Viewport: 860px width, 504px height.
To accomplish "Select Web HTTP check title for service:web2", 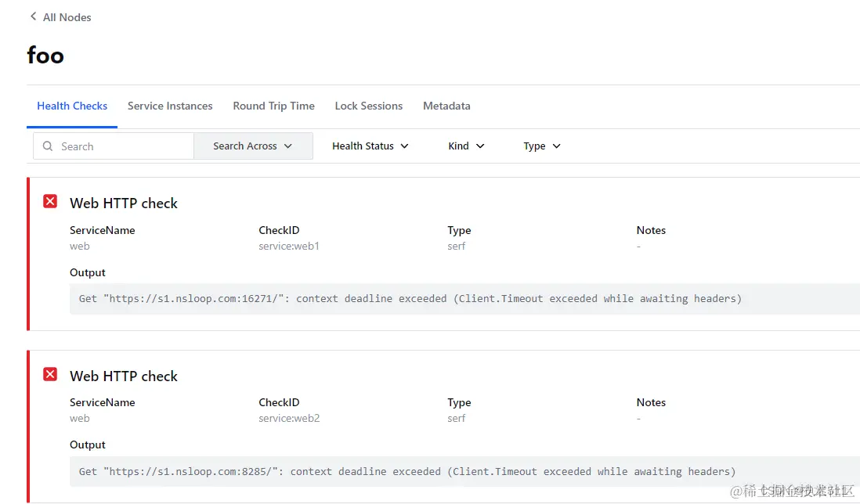I will pos(124,376).
